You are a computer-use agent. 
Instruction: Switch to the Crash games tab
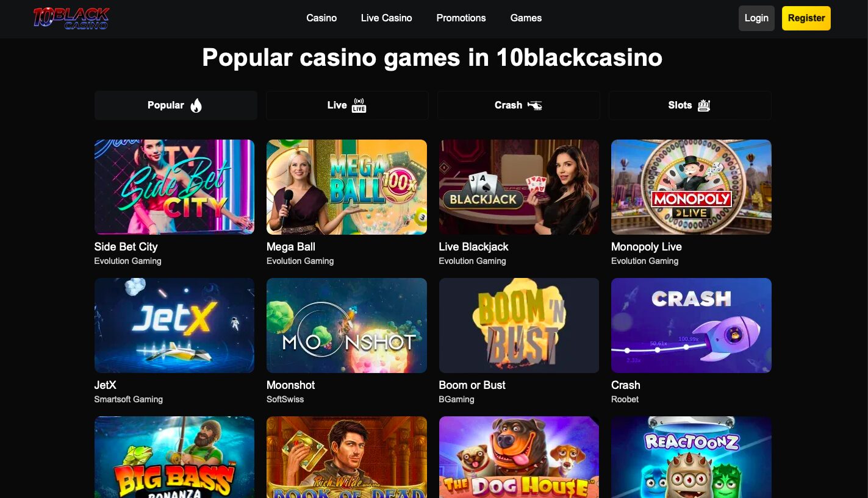(x=518, y=105)
